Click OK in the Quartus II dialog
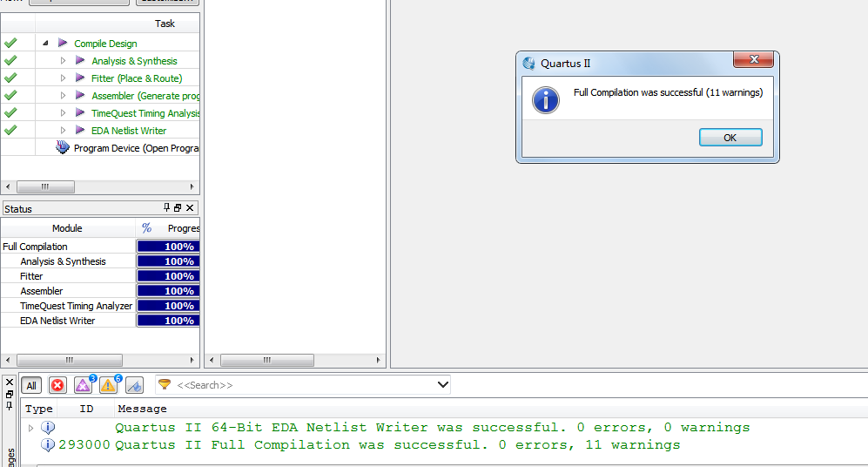This screenshot has height=467, width=868. [x=730, y=138]
